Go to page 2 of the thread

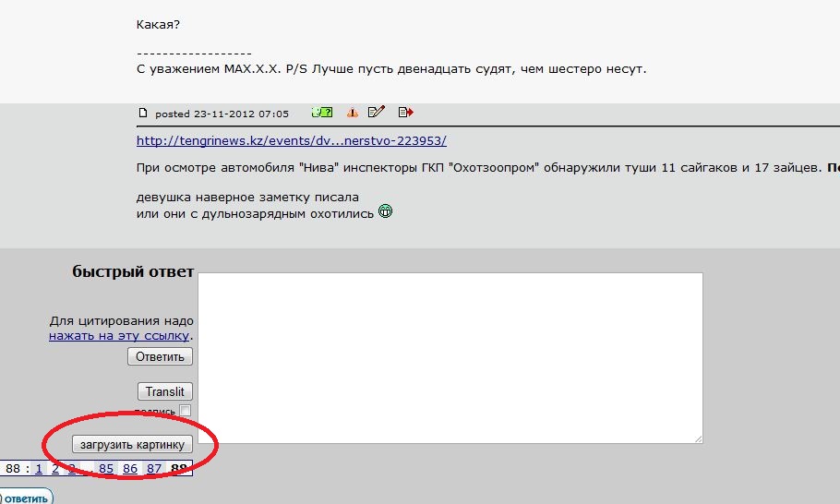pyautogui.click(x=55, y=469)
